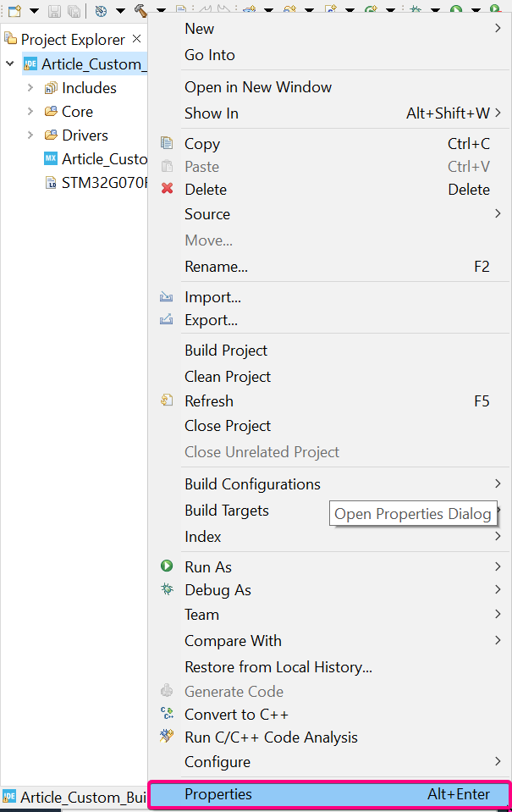The height and width of the screenshot is (812, 512).
Task: Click the New file toolbar icon
Action: pyautogui.click(x=14, y=11)
